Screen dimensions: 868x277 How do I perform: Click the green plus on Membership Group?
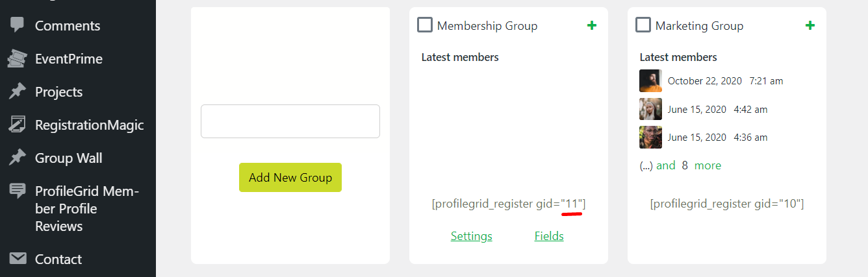point(591,25)
